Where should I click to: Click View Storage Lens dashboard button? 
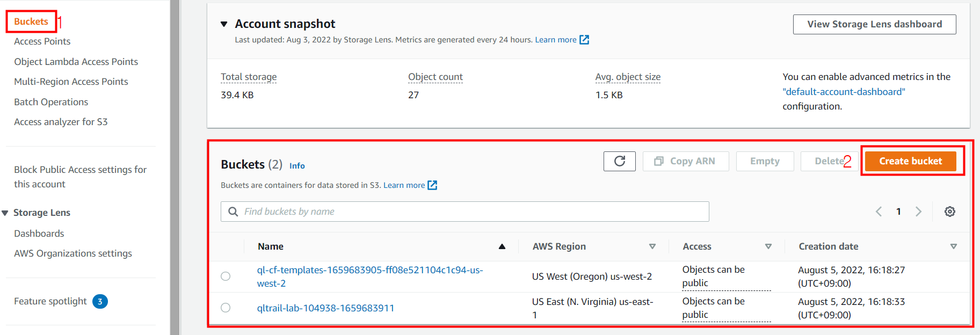pyautogui.click(x=874, y=24)
